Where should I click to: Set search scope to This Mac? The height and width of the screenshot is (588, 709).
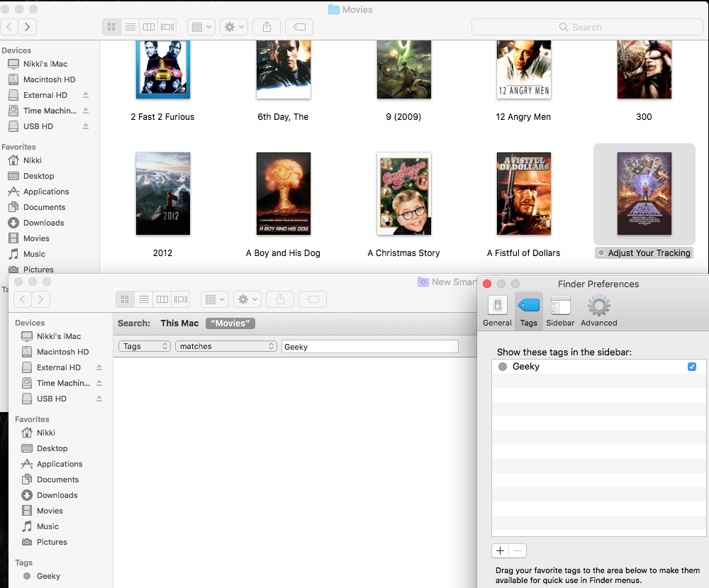[179, 323]
